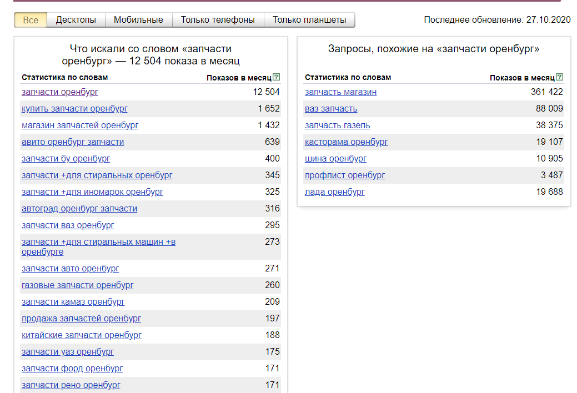
Task: Select the 'Все' devices tab
Action: (31, 20)
